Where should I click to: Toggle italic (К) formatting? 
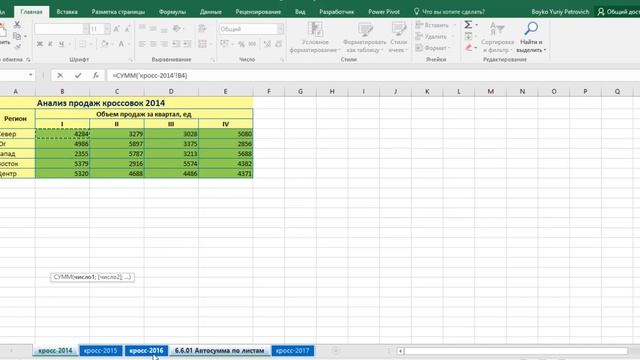click(x=50, y=44)
